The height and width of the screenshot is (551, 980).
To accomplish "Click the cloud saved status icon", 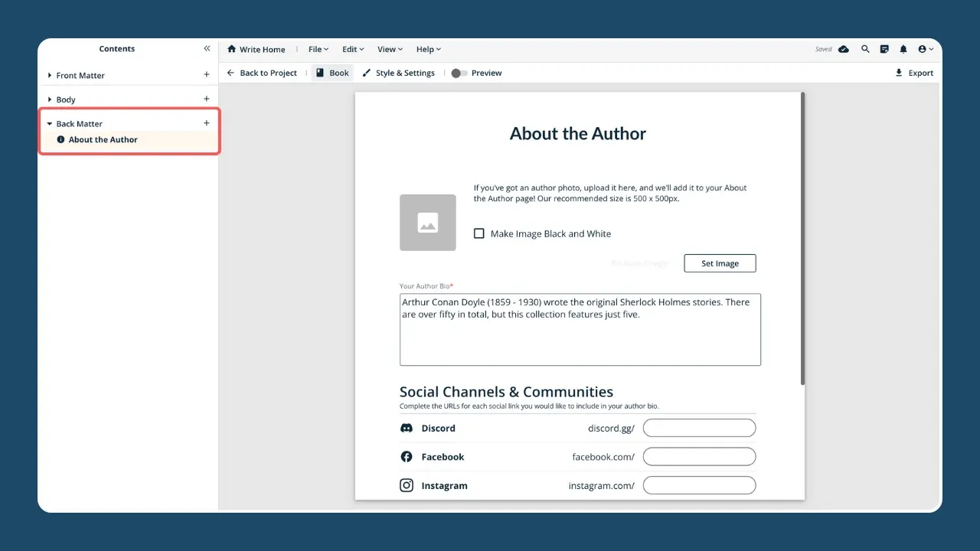I will click(x=843, y=49).
